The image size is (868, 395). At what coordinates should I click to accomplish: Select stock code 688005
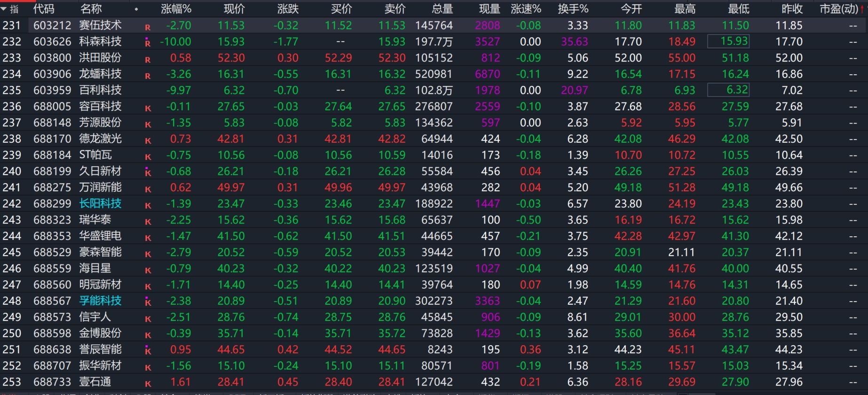[x=52, y=107]
